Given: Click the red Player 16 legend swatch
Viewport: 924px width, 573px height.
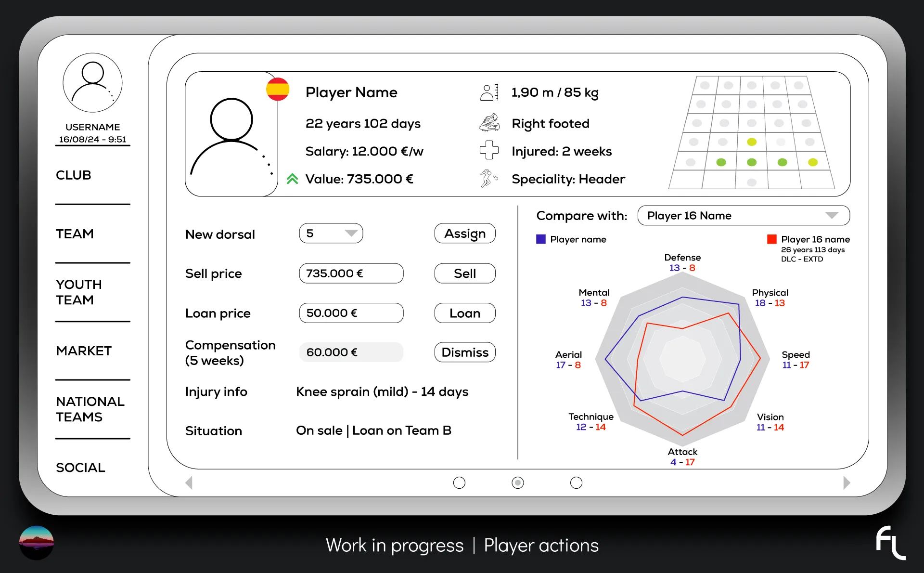Looking at the screenshot, I should (772, 239).
